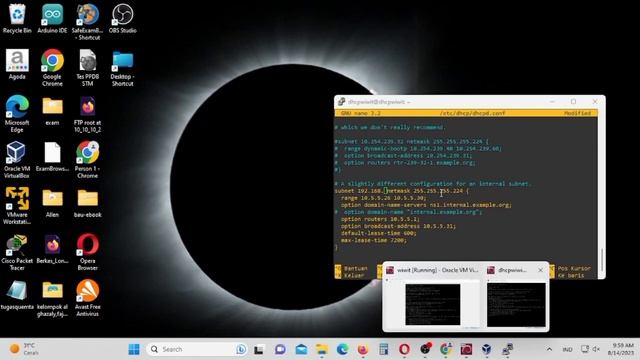Click the 'range 10.5.5.26 10.5.5.30;' line

click(383, 198)
